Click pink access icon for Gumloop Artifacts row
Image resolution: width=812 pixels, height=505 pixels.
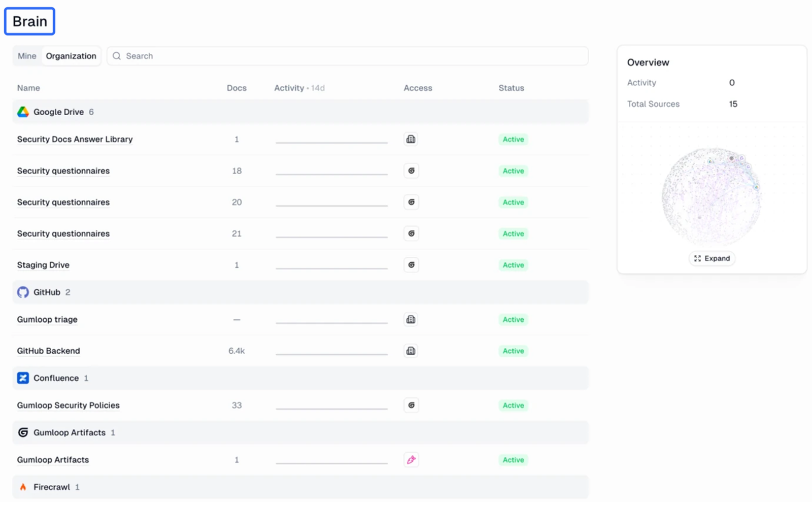[411, 460]
